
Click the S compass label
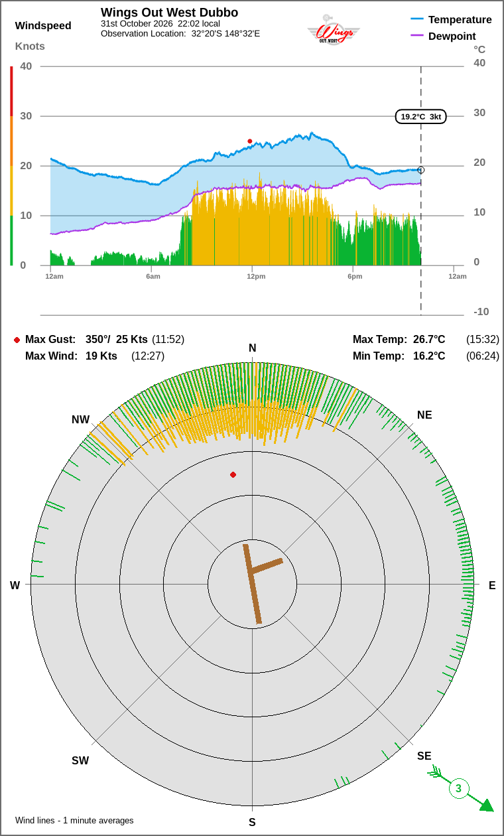(252, 823)
